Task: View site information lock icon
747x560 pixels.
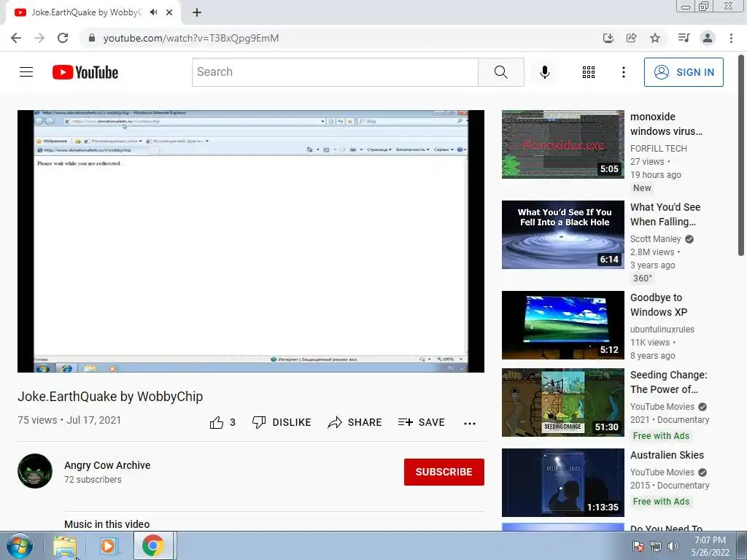Action: (x=92, y=38)
